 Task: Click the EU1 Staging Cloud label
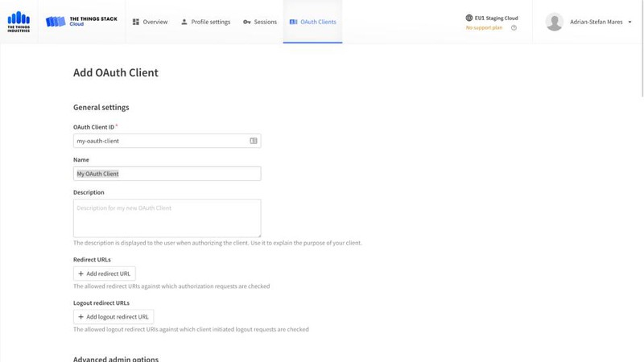pyautogui.click(x=497, y=18)
